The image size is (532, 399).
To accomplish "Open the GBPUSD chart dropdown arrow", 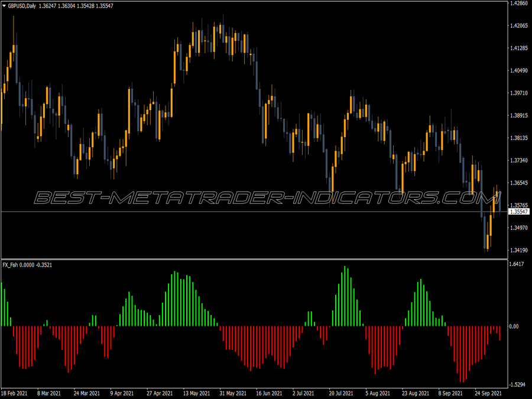I will pyautogui.click(x=4, y=6).
